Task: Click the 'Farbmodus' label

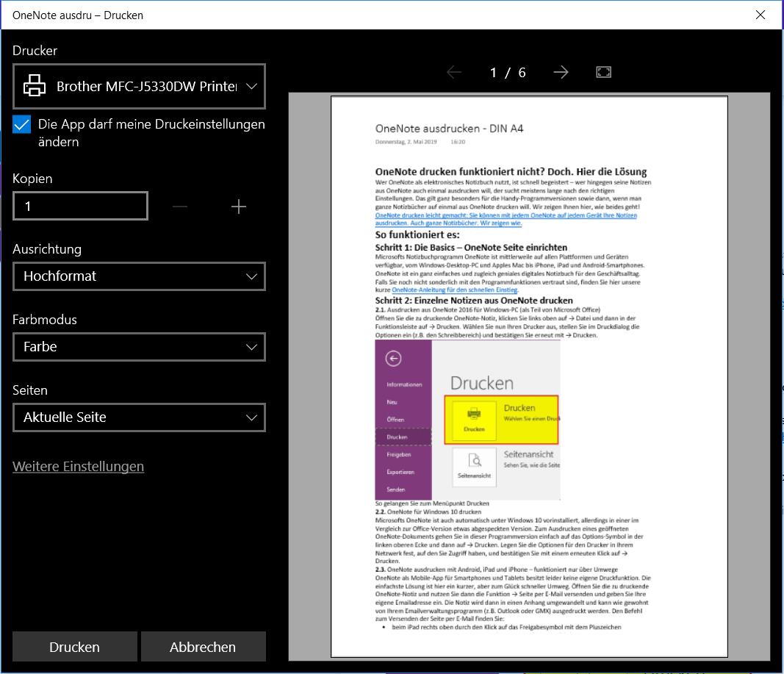Action: click(x=45, y=320)
